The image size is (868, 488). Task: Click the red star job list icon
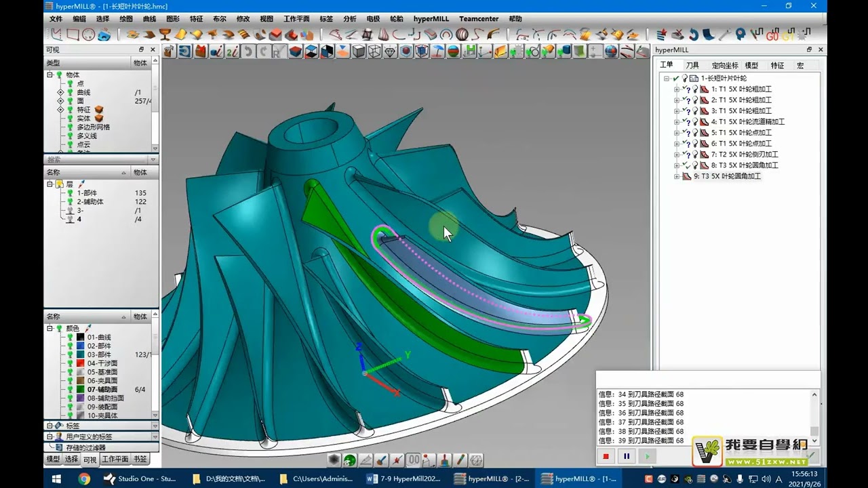(x=661, y=34)
